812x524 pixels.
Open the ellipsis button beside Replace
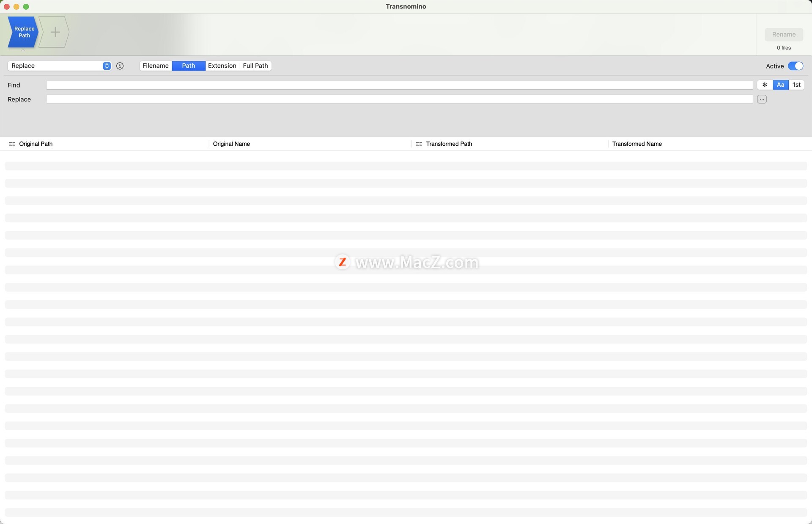762,99
